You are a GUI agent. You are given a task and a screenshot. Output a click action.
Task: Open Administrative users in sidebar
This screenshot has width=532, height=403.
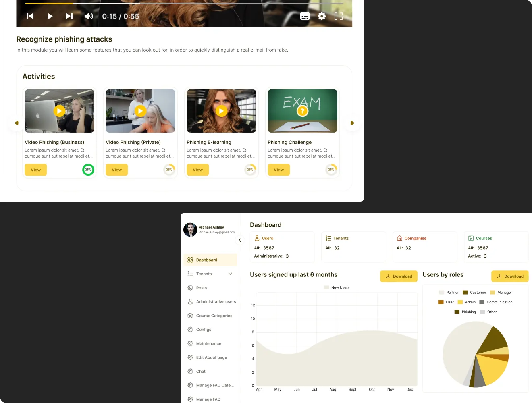point(216,302)
